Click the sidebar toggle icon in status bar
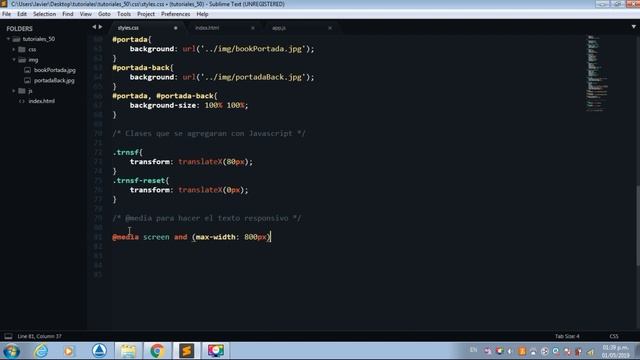Screen dimensions: 640x360 [x=8, y=336]
